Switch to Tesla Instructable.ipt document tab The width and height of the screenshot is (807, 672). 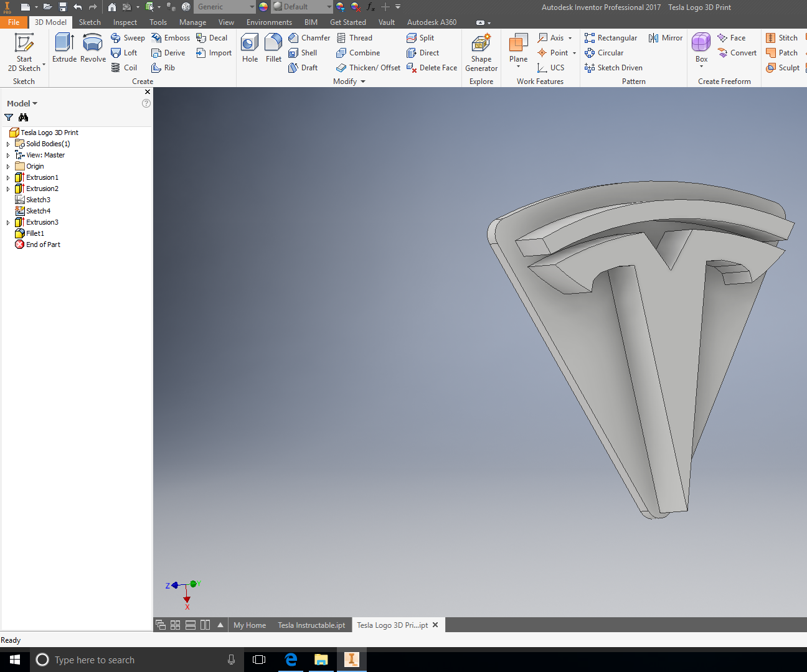(x=311, y=625)
